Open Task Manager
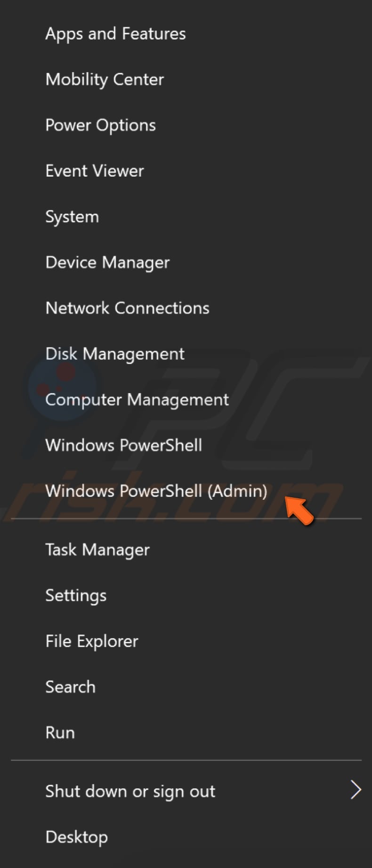372x868 pixels. click(97, 550)
